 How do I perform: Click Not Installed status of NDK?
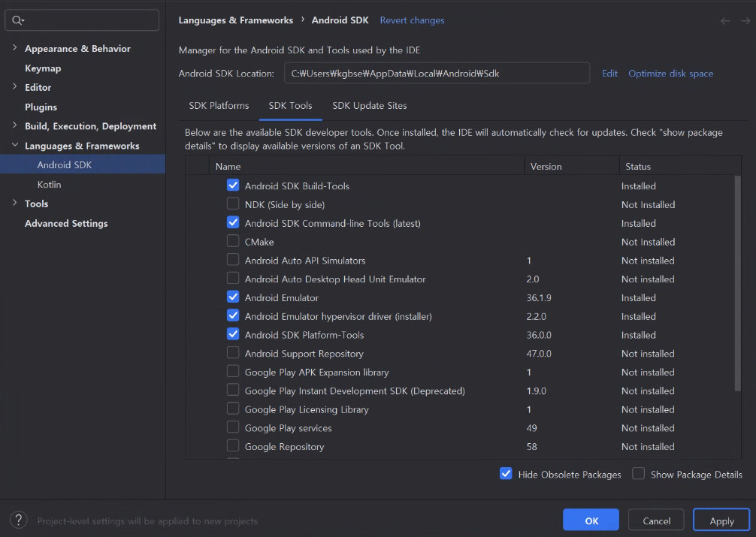coord(648,205)
